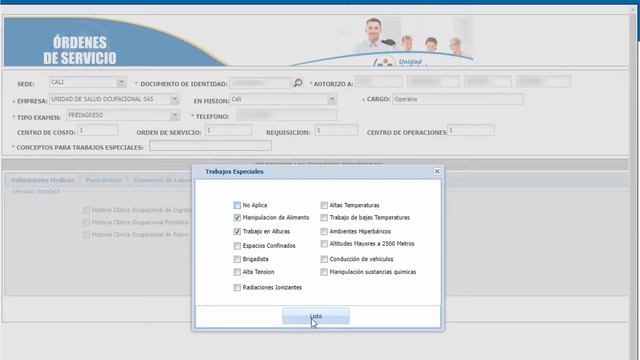Check Historia Clinica Ocupacional Periodico
Viewport: 640px width, 360px height.
click(86, 222)
